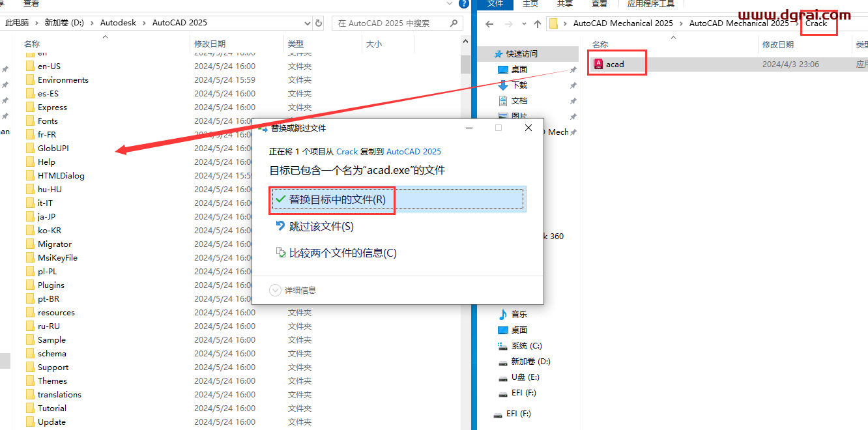Screen dimensions: 868x430
Task: Click the search box for AutoCAD 2025
Action: [x=391, y=23]
